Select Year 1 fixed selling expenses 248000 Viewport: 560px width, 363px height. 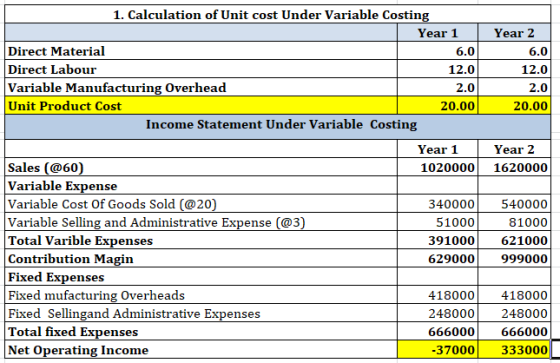(438, 313)
